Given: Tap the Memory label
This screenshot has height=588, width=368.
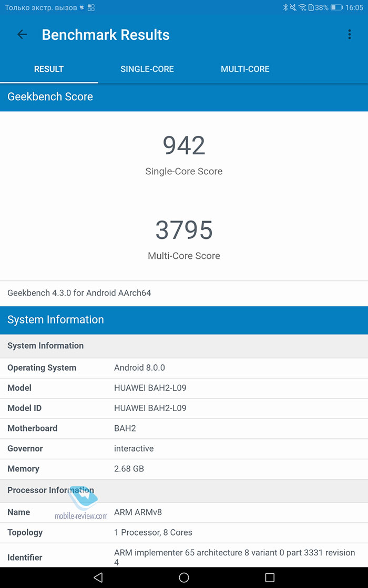Looking at the screenshot, I should (23, 469).
